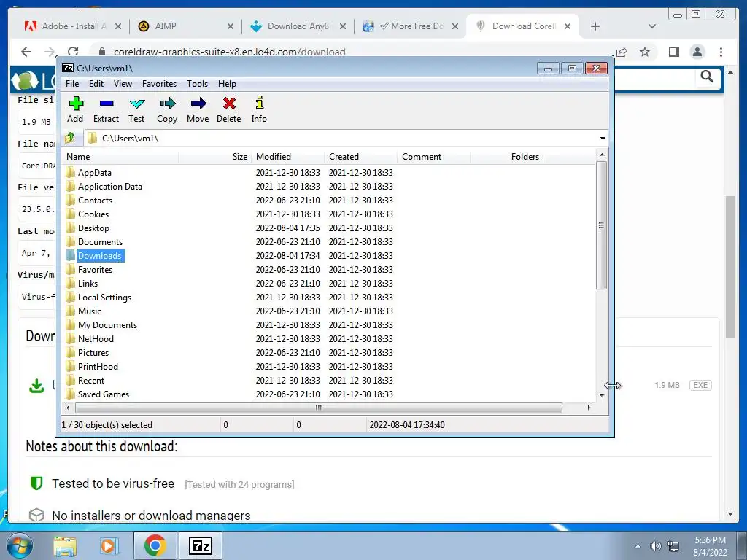Click the Chrome share page icon
The width and height of the screenshot is (747, 560).
(x=622, y=52)
